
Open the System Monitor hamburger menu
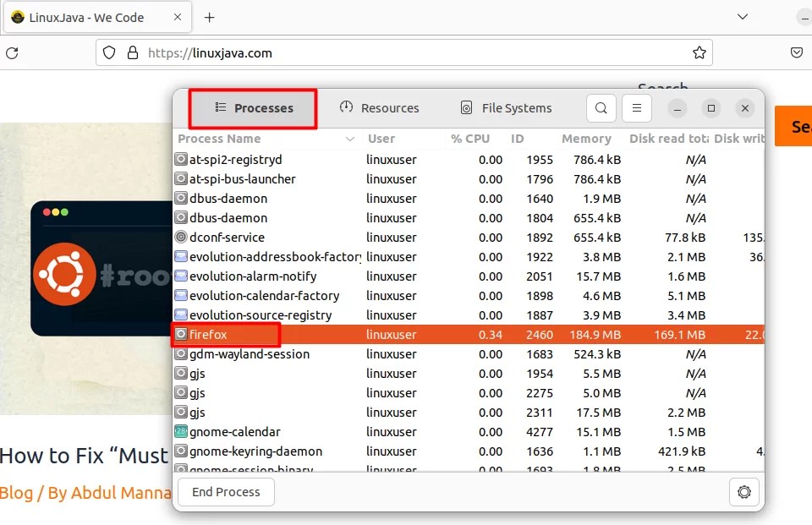pyautogui.click(x=637, y=108)
